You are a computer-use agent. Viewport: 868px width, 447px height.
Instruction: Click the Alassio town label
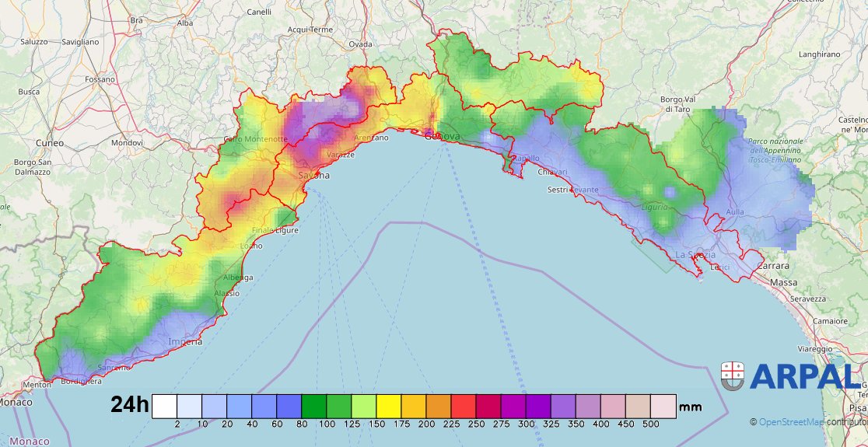click(x=226, y=294)
